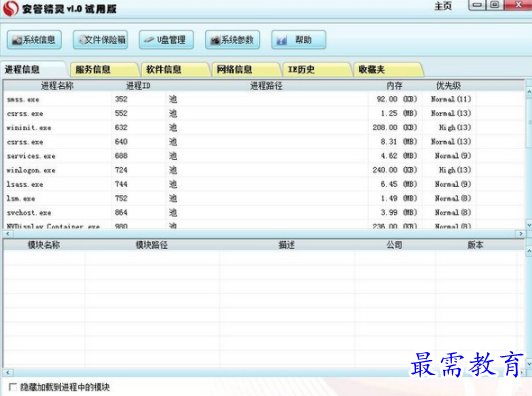Select csrss.exe process with ID 552
The height and width of the screenshot is (396, 532).
pos(264,113)
